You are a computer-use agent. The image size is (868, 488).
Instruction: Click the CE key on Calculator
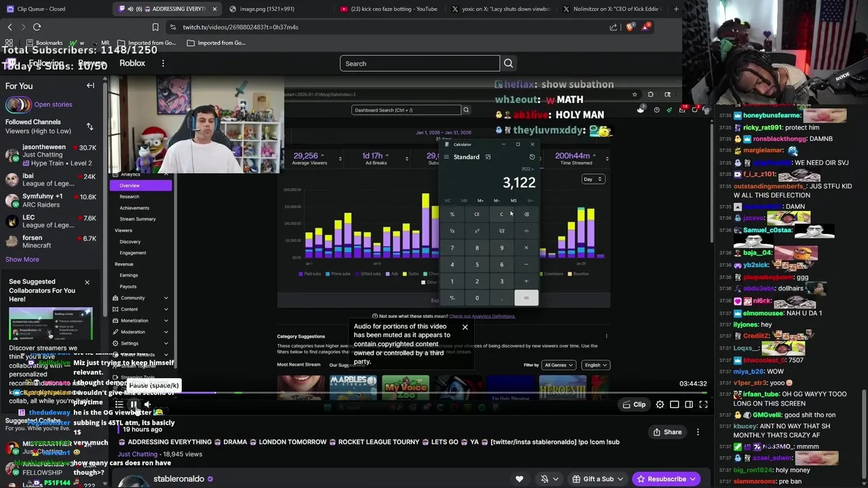click(x=477, y=214)
